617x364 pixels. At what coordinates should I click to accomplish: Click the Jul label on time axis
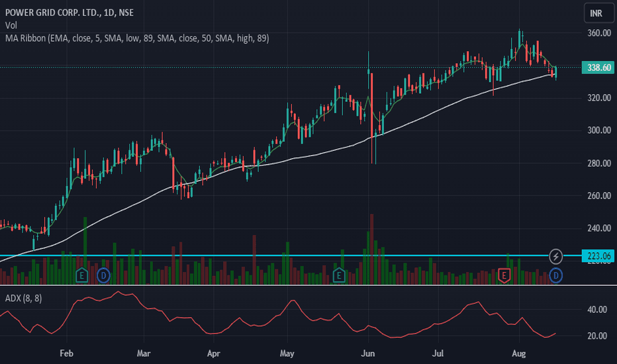point(438,353)
